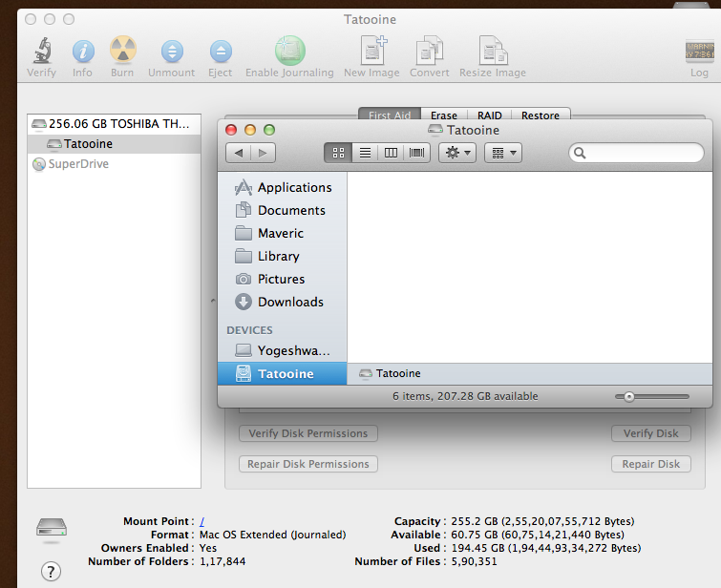Click the Convert image toolbar icon
Screen dimensions: 721x588
click(x=430, y=50)
